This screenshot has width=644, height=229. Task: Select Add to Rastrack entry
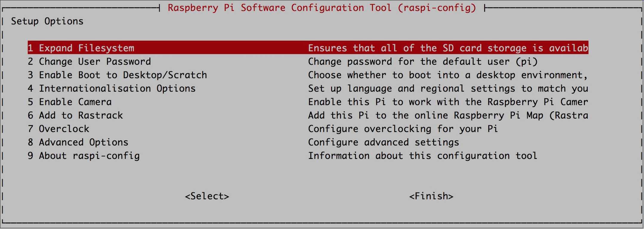pyautogui.click(x=75, y=115)
